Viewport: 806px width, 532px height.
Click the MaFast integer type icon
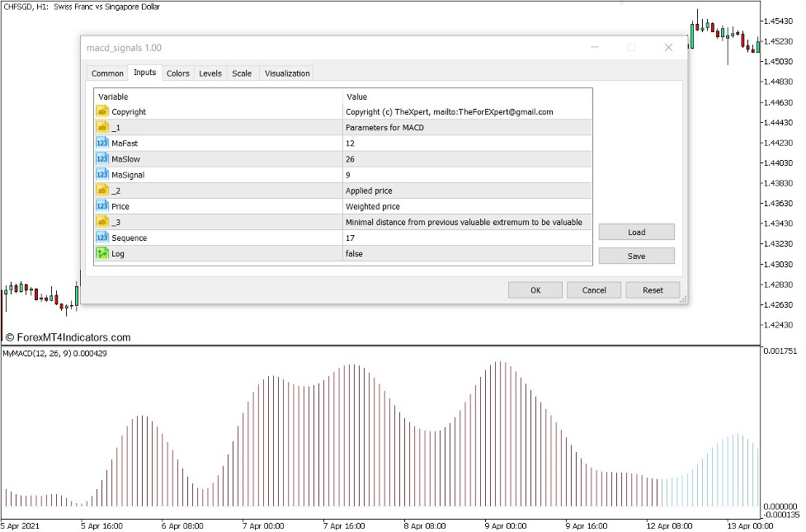(x=102, y=143)
